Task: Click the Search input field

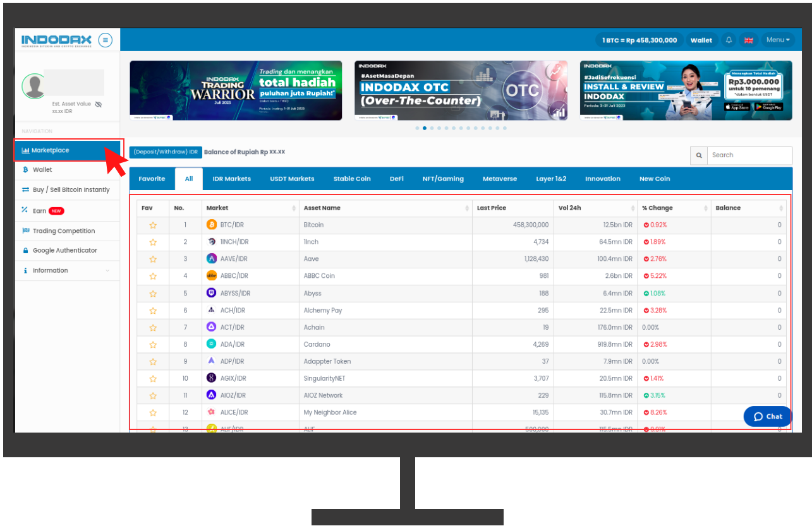Action: click(750, 155)
